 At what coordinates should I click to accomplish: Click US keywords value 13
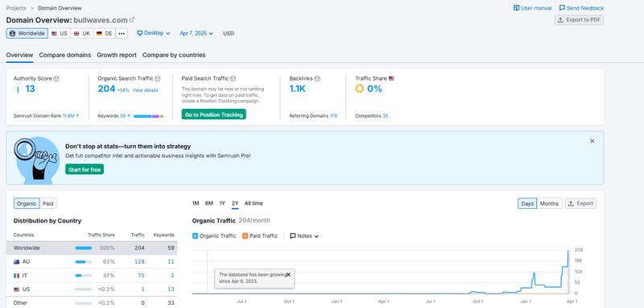[x=171, y=289]
